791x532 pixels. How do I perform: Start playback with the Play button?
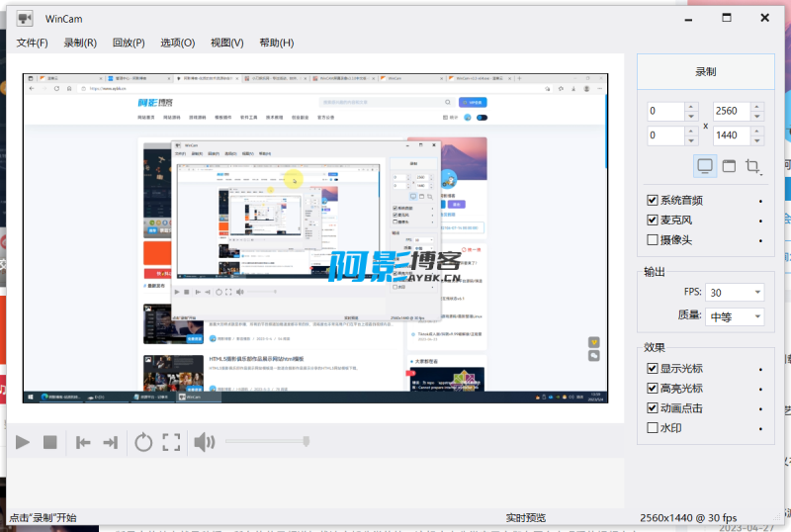pos(22,442)
